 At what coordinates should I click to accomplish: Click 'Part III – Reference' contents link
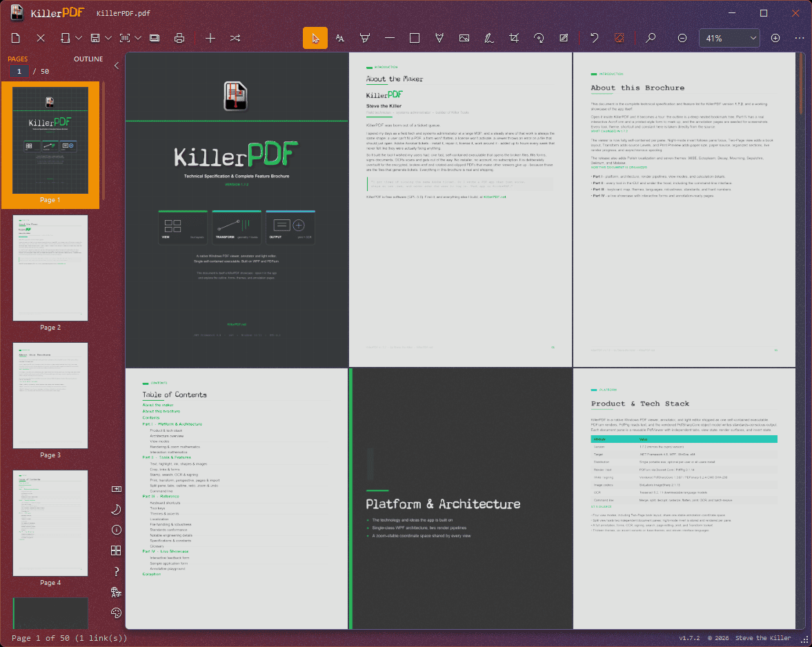pos(161,497)
